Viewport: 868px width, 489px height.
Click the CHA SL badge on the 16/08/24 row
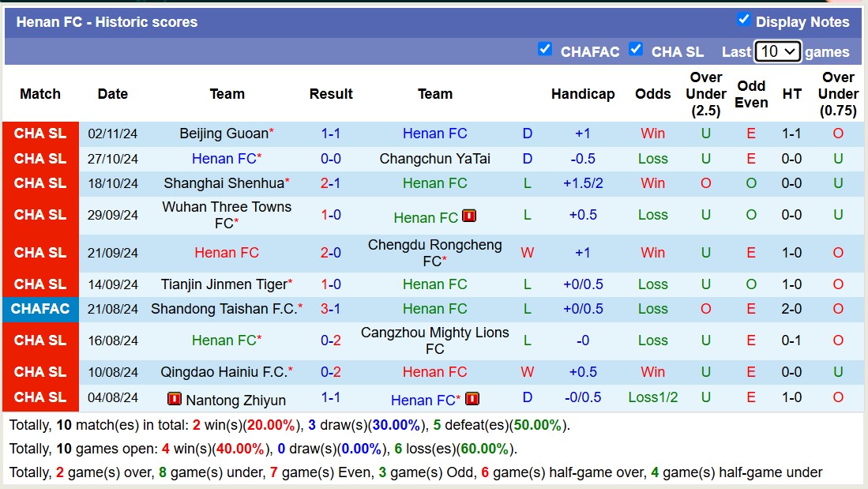point(40,340)
